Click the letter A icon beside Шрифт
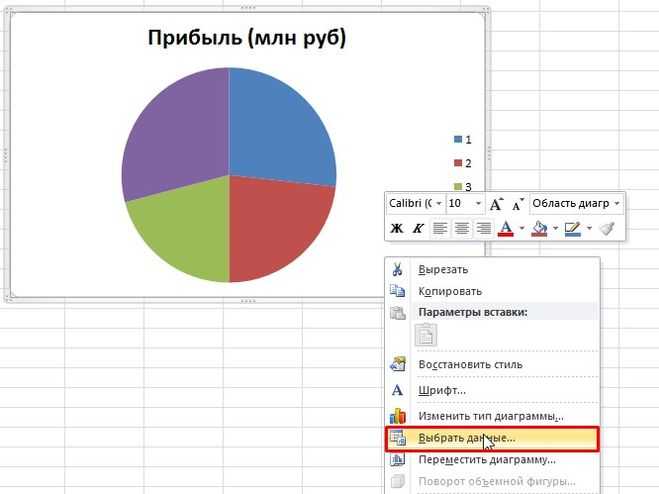The image size is (659, 494). pyautogui.click(x=397, y=390)
